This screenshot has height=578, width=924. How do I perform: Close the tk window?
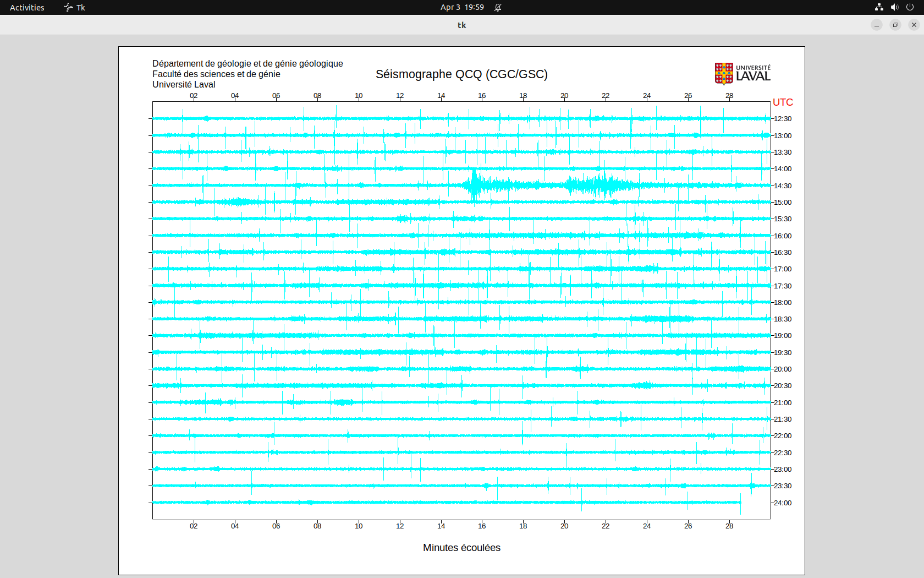pos(914,25)
